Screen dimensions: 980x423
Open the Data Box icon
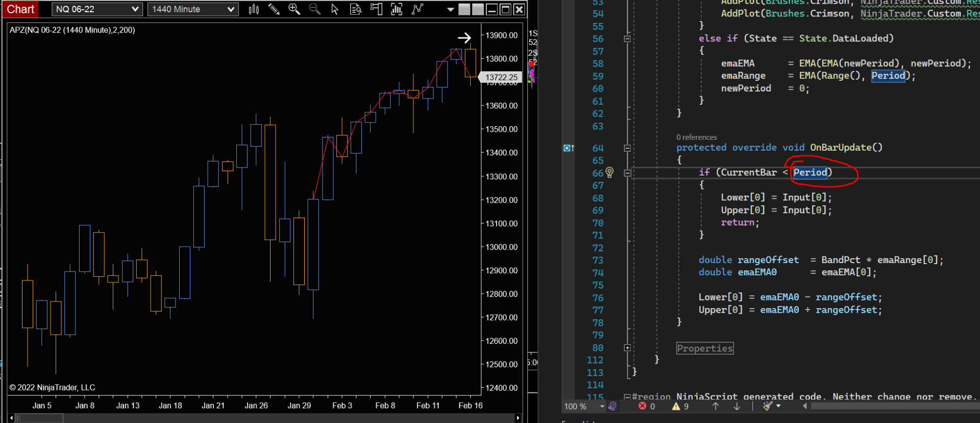[356, 9]
